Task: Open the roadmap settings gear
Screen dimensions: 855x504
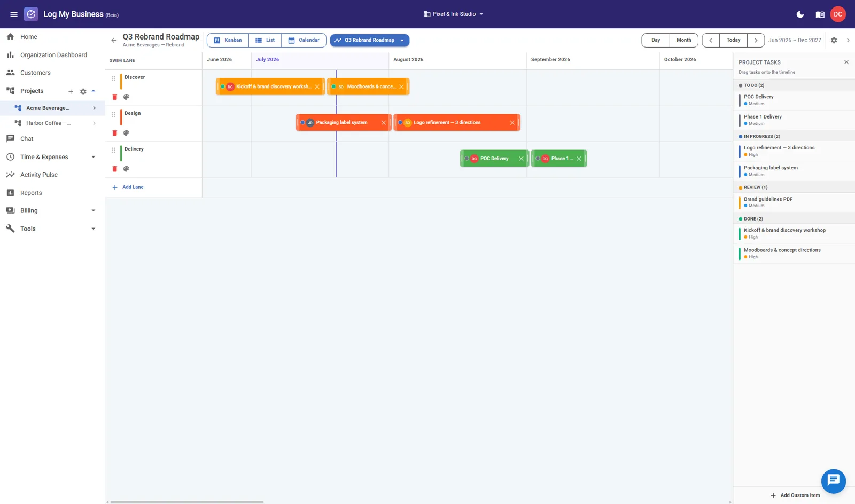Action: click(x=834, y=40)
